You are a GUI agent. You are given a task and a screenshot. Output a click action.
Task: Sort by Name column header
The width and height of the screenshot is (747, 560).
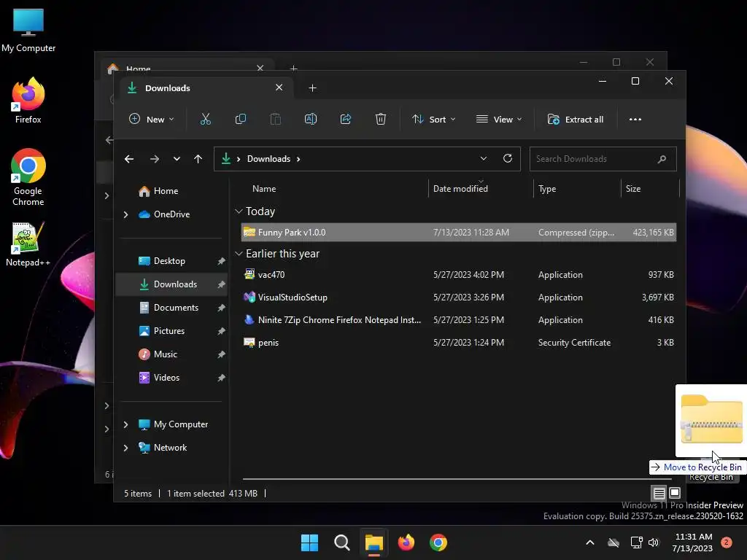(x=264, y=189)
